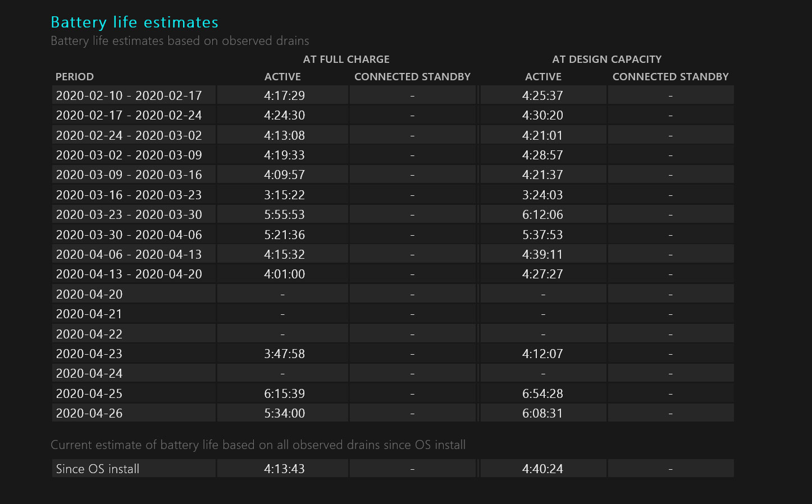Viewport: 812px width, 504px height.
Task: Click full charge value 3:47:58
Action: point(284,354)
